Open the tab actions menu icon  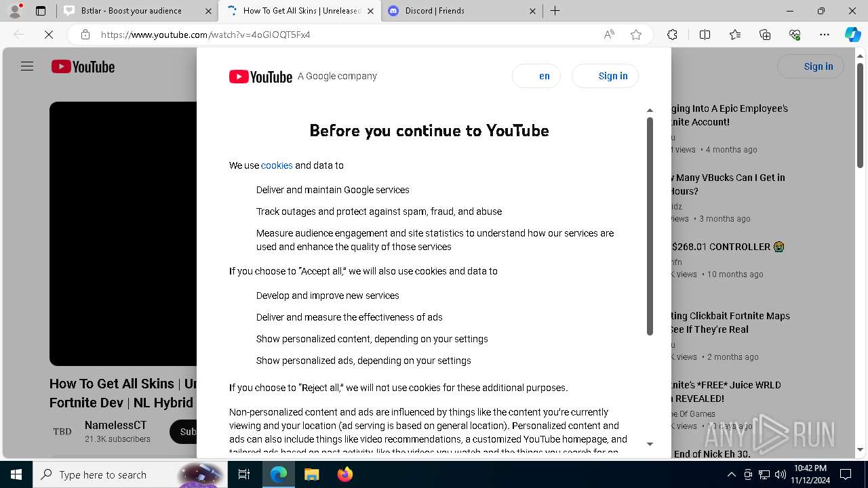tap(41, 11)
